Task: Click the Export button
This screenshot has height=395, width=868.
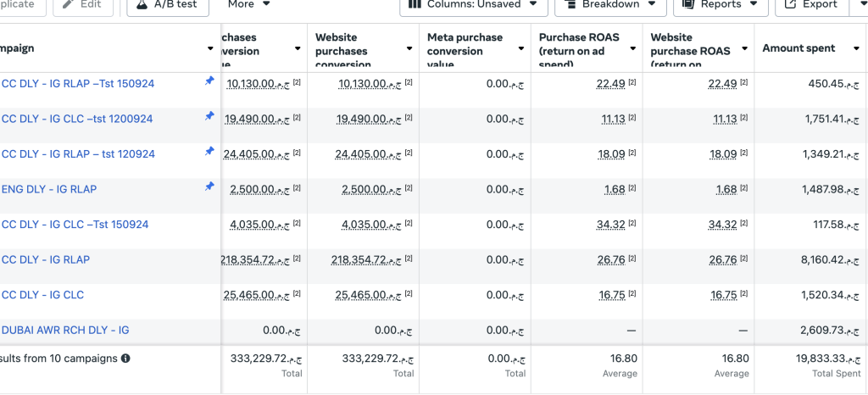Action: click(x=811, y=4)
